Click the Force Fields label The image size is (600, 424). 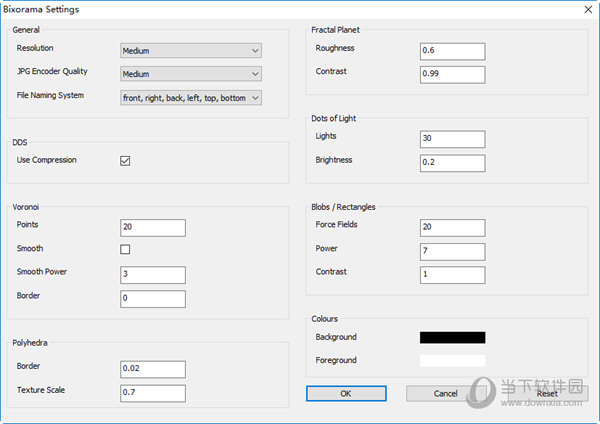click(x=336, y=225)
